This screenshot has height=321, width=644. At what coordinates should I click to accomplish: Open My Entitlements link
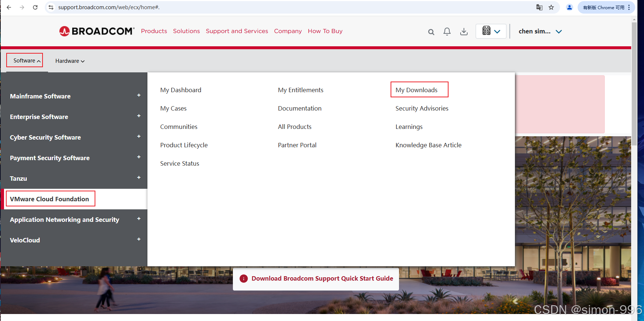point(301,90)
